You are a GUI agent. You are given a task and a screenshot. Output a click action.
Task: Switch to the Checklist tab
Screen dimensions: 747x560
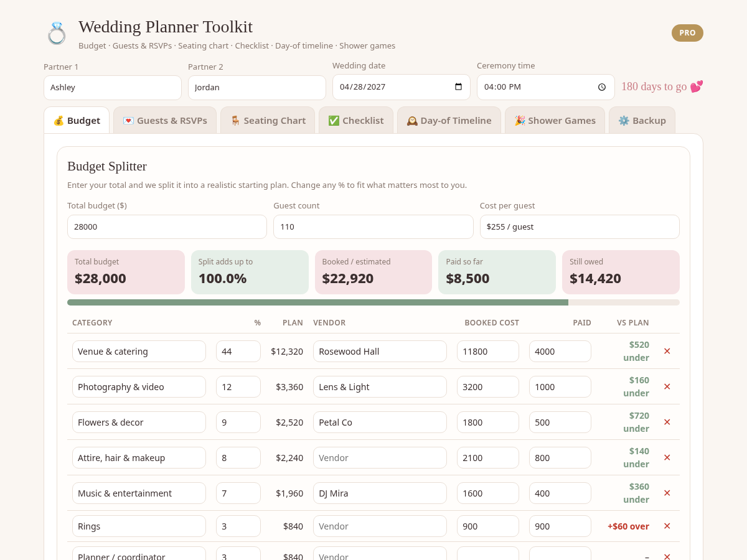356,120
